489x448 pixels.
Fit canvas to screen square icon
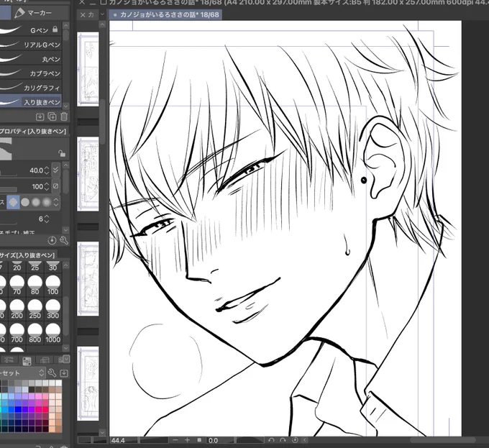[199, 440]
